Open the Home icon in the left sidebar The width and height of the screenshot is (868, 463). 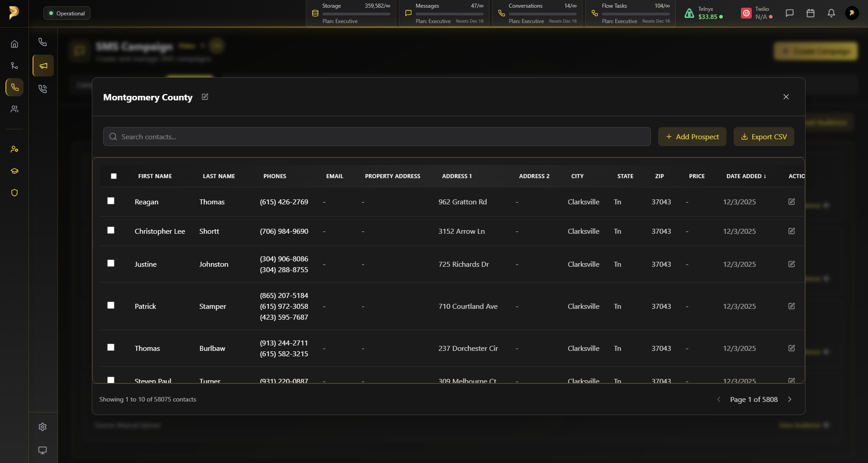pyautogui.click(x=14, y=44)
